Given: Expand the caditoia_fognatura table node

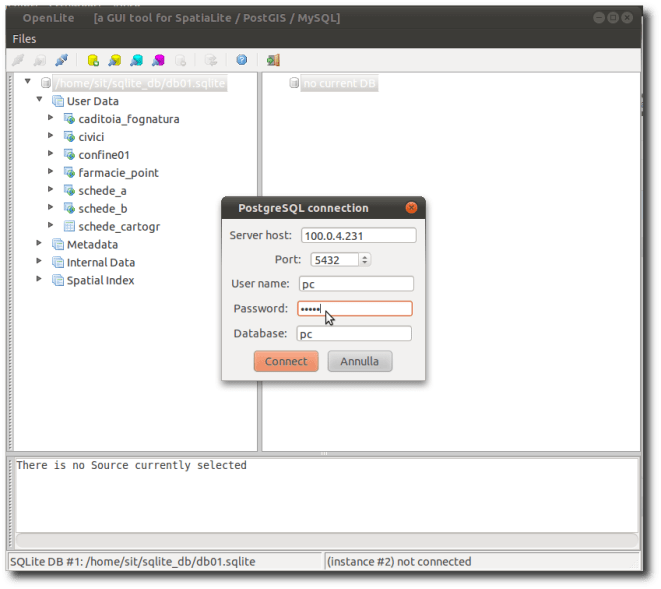Looking at the screenshot, I should pyautogui.click(x=51, y=117).
